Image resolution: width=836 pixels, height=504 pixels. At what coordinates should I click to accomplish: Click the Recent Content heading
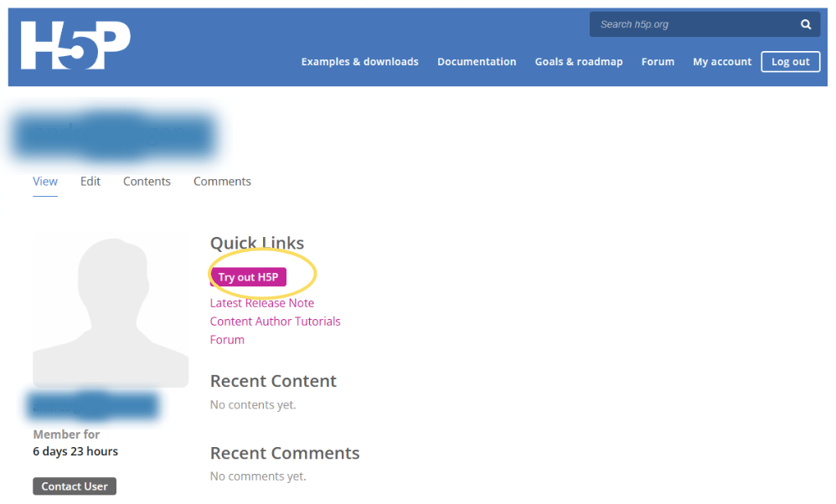273,381
